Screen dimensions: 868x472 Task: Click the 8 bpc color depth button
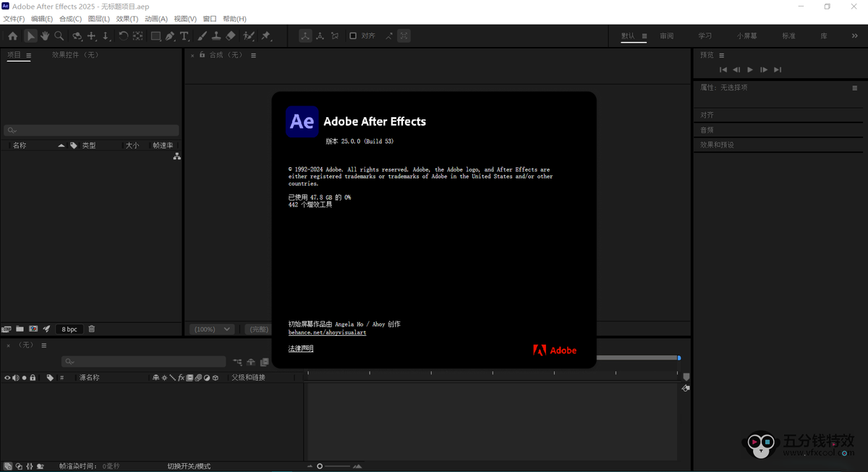(69, 329)
